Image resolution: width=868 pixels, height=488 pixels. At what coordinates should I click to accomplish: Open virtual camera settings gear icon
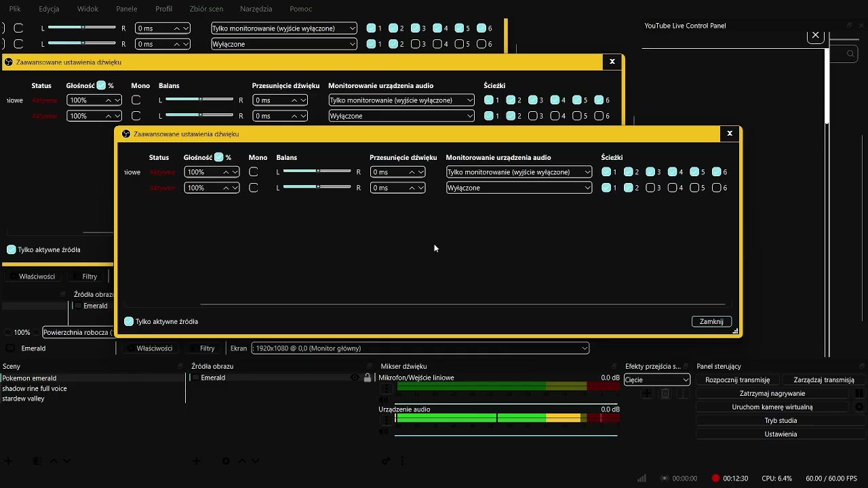[859, 407]
